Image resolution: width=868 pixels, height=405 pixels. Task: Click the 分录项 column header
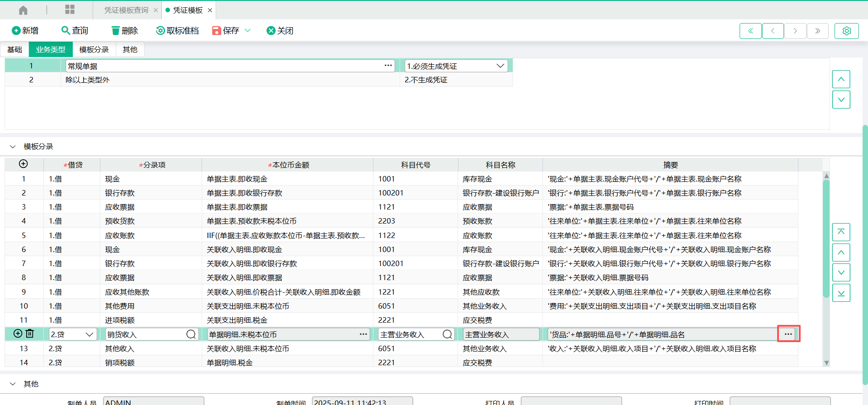point(151,165)
